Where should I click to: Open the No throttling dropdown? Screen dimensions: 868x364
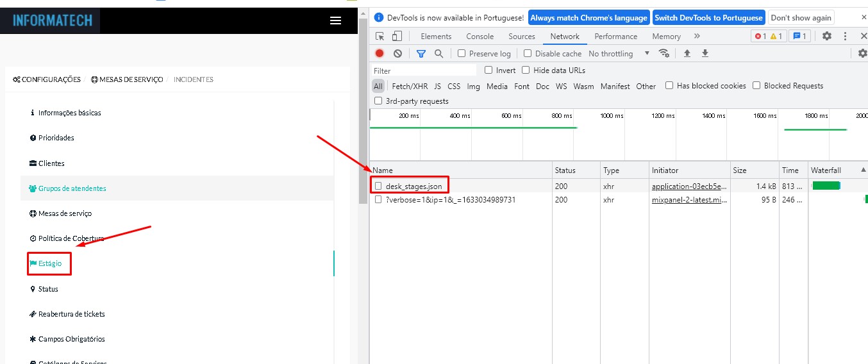coord(619,54)
